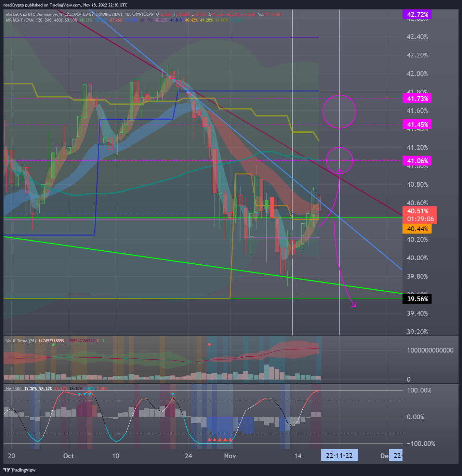Click the 42.00% price scale label
The width and height of the screenshot is (462, 476).
tap(417, 74)
